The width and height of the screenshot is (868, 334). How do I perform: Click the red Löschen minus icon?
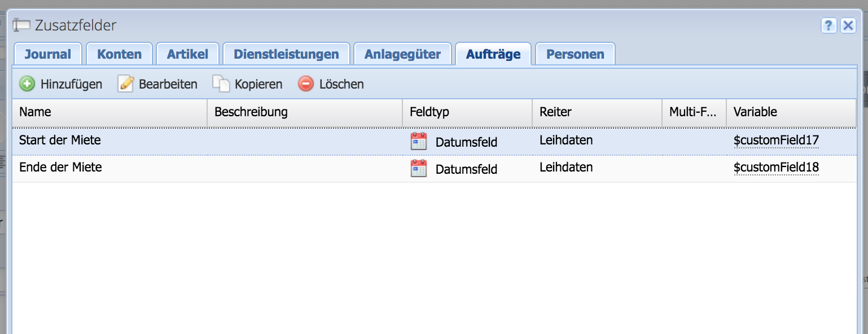pyautogui.click(x=306, y=84)
